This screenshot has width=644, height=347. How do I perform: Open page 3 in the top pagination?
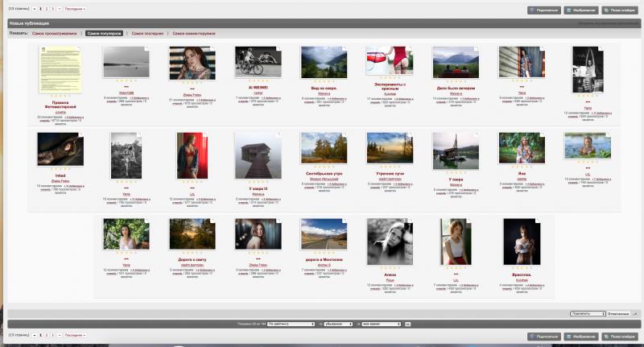pyautogui.click(x=52, y=9)
